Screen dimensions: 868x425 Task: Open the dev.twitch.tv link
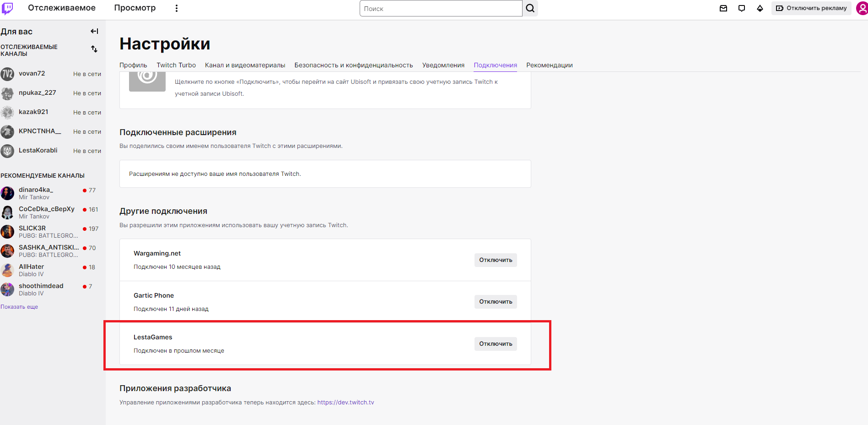click(x=345, y=403)
